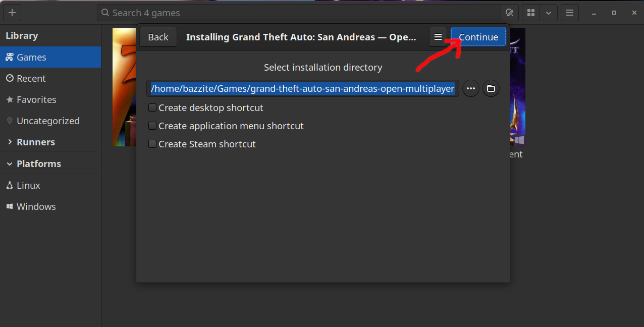Click the Linux penguin icon in the sidebar
The height and width of the screenshot is (327, 644).
[10, 185]
